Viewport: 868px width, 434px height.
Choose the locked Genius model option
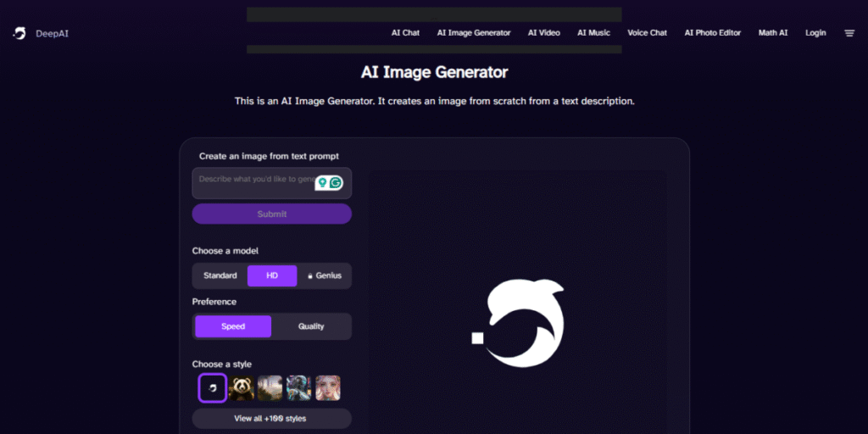click(325, 275)
